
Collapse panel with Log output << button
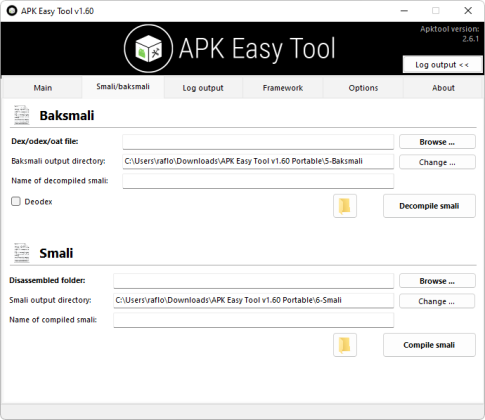(442, 65)
